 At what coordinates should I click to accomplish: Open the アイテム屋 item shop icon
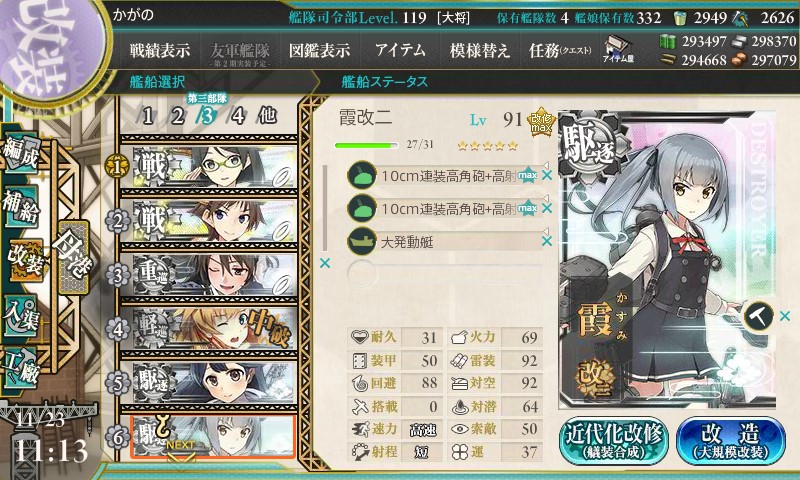point(618,49)
